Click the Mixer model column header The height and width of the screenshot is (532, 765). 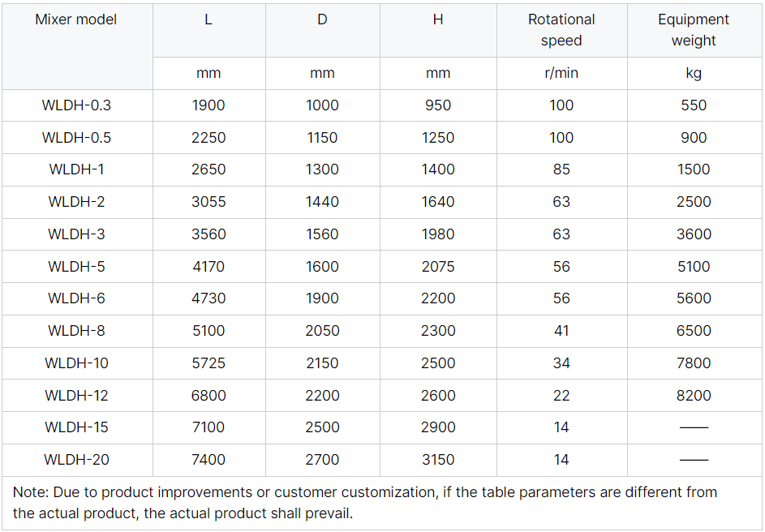click(x=76, y=19)
